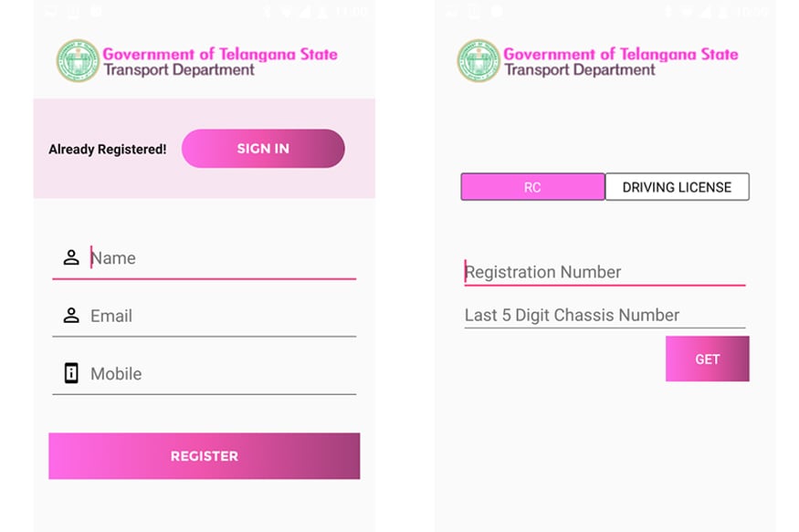Click the Last 5 Digit Chassis Number field
The height and width of the screenshot is (532, 799).
pyautogui.click(x=603, y=315)
